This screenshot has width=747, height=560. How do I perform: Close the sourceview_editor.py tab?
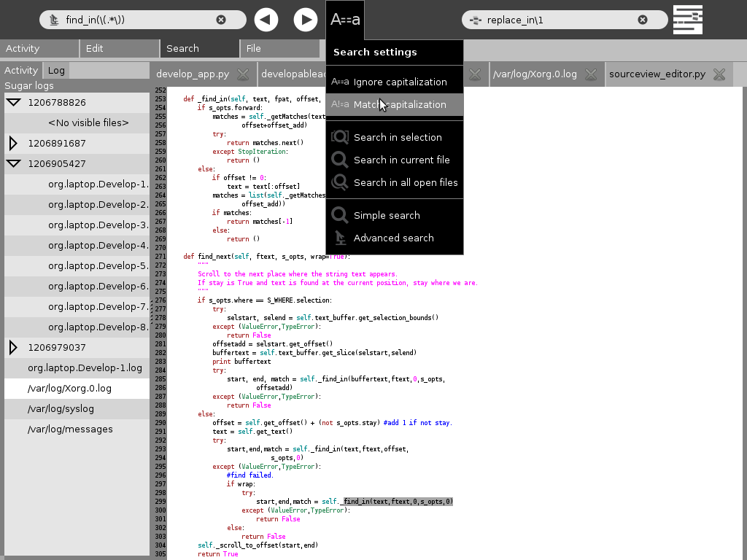point(719,74)
